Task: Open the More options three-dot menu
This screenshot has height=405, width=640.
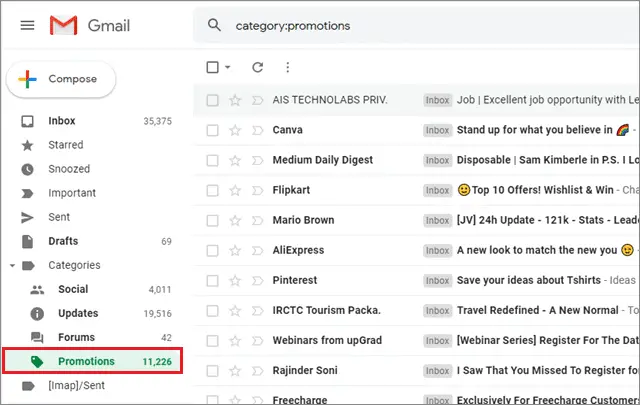Action: click(288, 67)
